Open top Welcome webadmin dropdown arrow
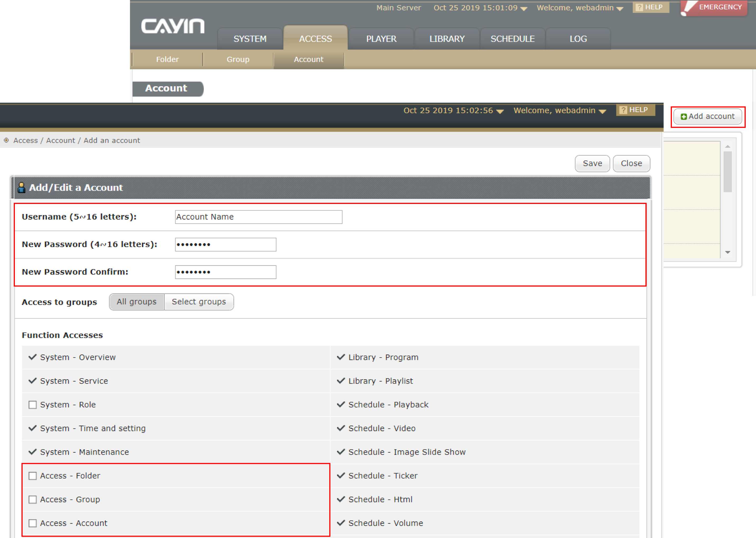756x538 pixels. pyautogui.click(x=620, y=9)
